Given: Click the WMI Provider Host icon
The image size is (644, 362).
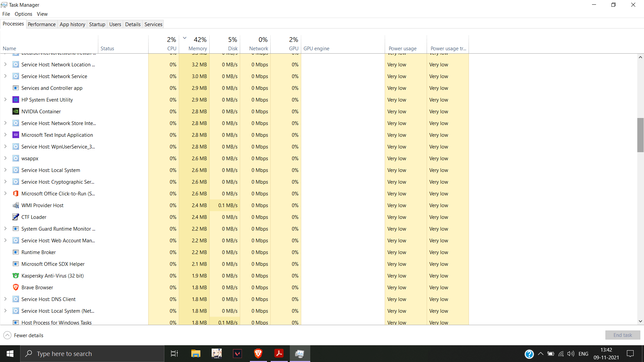Looking at the screenshot, I should tap(16, 205).
